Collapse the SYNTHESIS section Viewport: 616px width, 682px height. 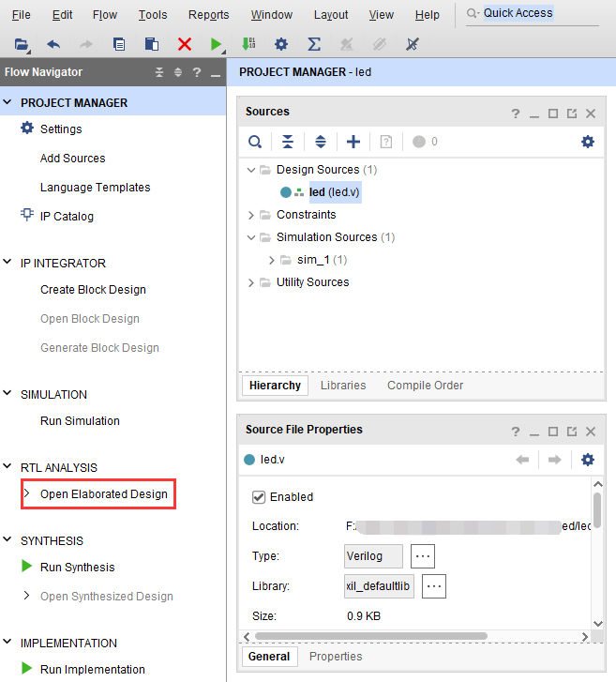(x=8, y=539)
